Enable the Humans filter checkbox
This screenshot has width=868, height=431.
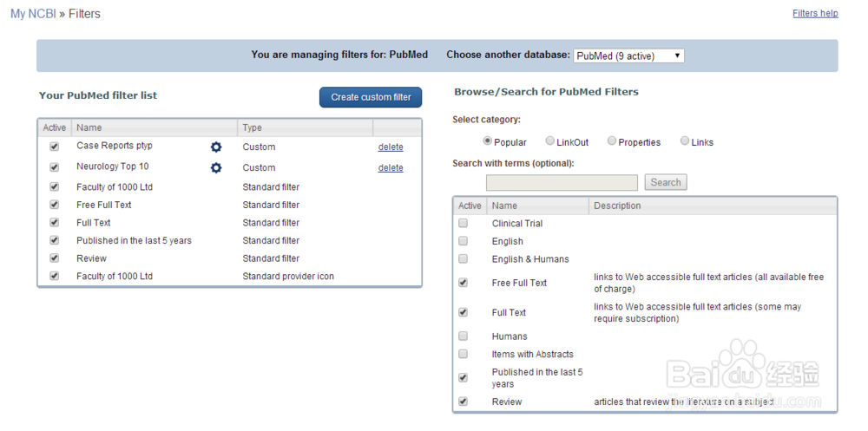[x=464, y=336]
